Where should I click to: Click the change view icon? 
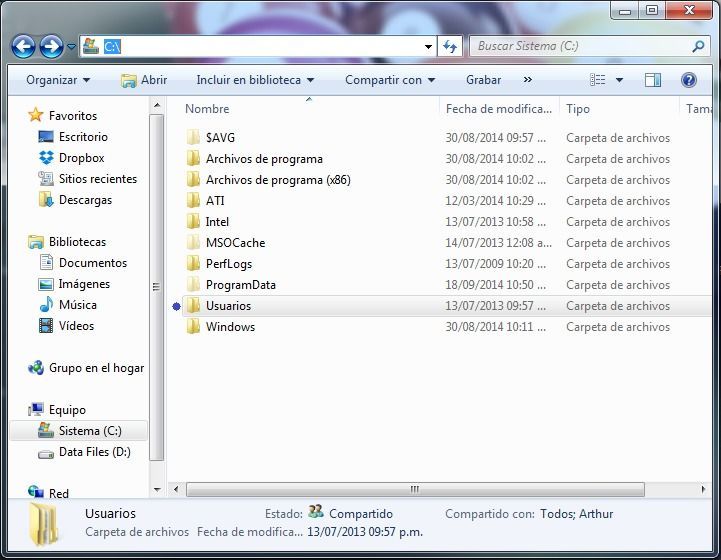598,80
